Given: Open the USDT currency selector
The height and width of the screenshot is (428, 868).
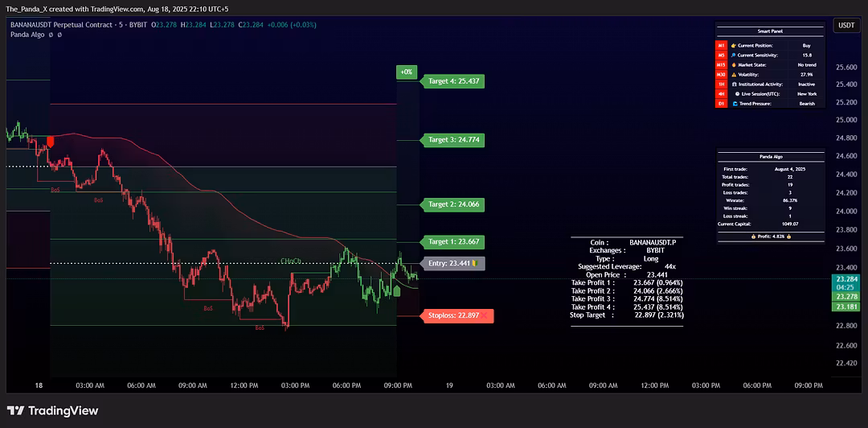Looking at the screenshot, I should (x=846, y=26).
